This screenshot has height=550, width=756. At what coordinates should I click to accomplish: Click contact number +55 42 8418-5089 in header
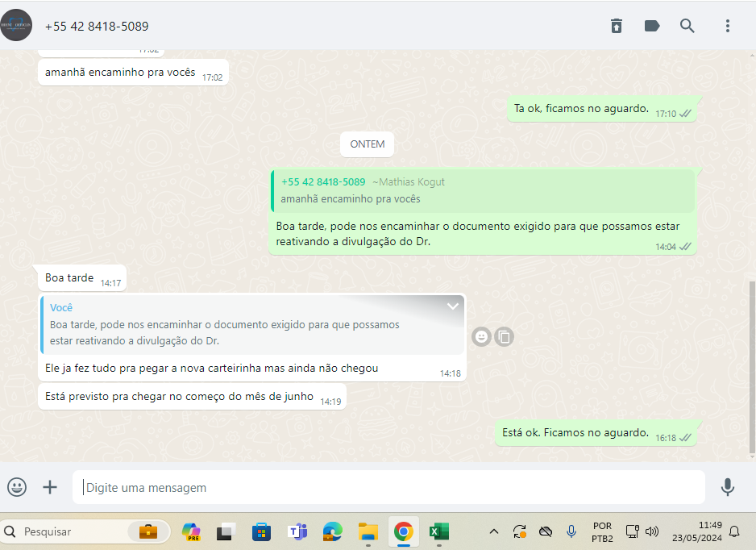[97, 26]
